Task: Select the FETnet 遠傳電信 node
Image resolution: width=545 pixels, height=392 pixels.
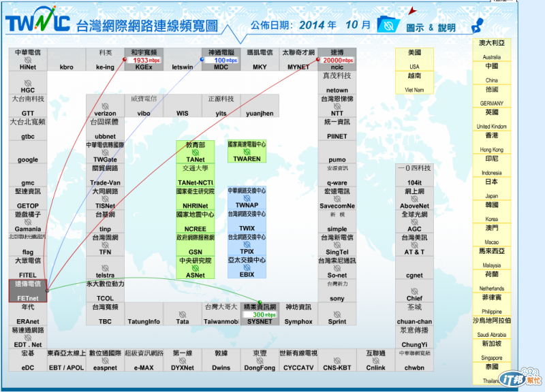Action: click(28, 291)
